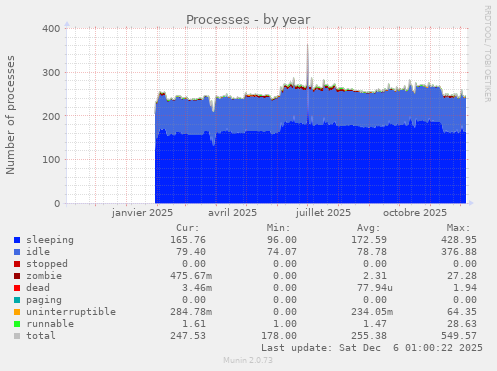The width and height of the screenshot is (497, 371).
Task: Click the total average value 255.38
Action: 369,336
